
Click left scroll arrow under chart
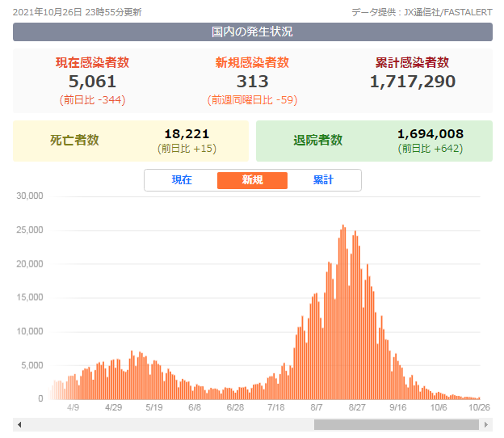click(x=19, y=424)
